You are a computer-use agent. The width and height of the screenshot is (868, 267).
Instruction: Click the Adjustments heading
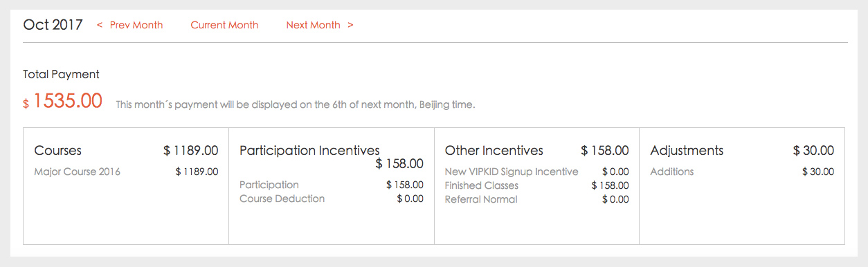[687, 150]
